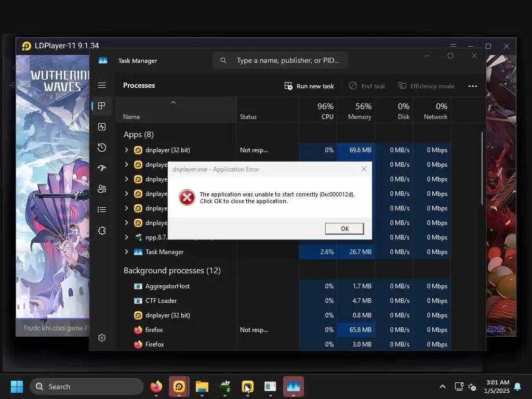The width and height of the screenshot is (532, 399).
Task: Open Task Manager more options ellipsis
Action: point(473,86)
